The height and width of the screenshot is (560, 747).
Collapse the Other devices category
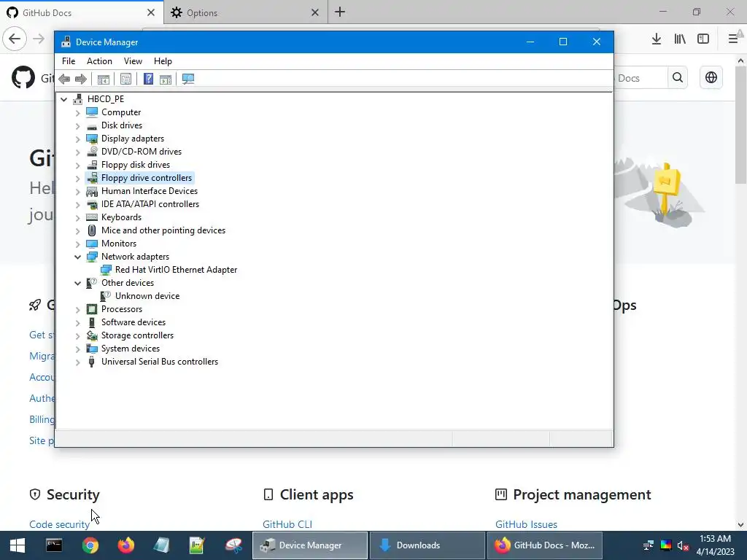(x=77, y=283)
